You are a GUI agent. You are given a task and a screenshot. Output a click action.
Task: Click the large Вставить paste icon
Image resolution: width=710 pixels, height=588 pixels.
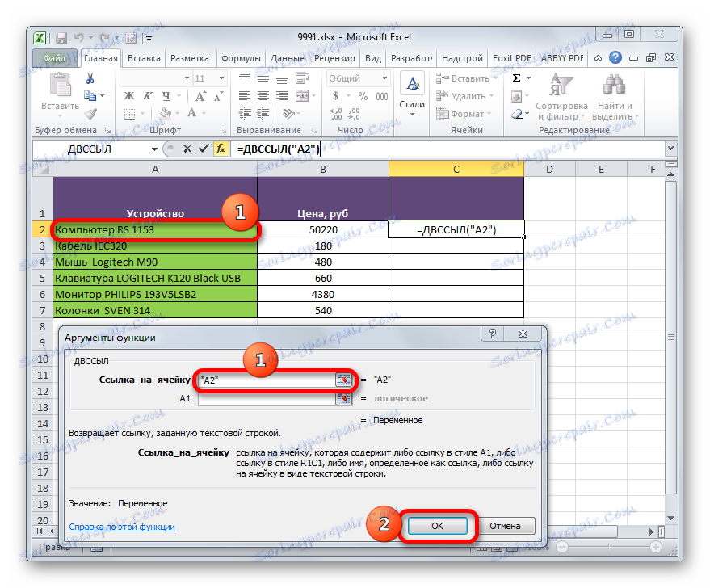[x=61, y=86]
